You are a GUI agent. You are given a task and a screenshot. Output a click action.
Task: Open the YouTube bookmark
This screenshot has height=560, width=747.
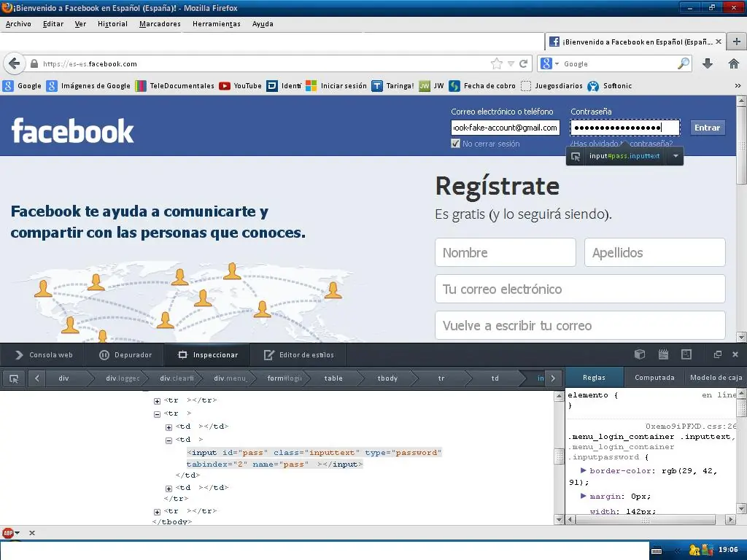coord(240,85)
